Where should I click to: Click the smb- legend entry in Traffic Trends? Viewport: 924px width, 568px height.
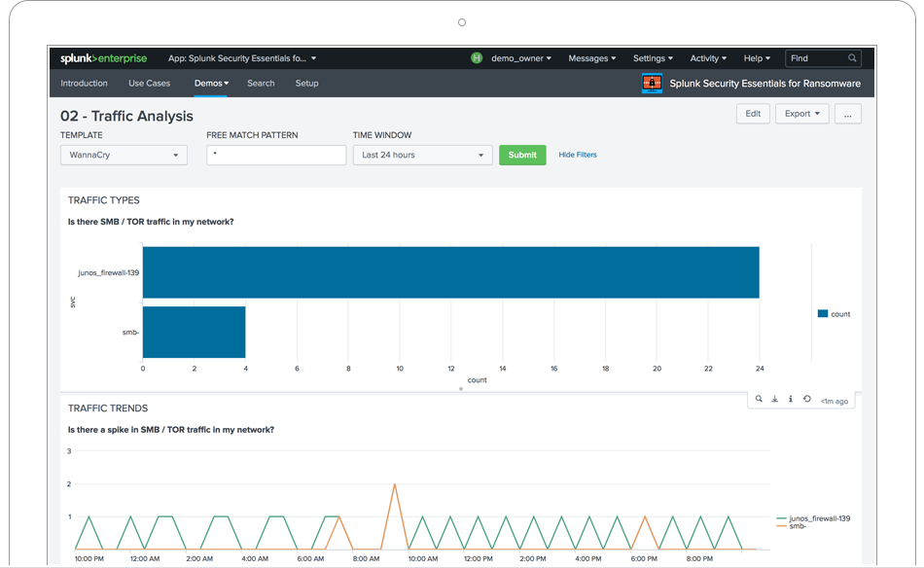[x=792, y=526]
